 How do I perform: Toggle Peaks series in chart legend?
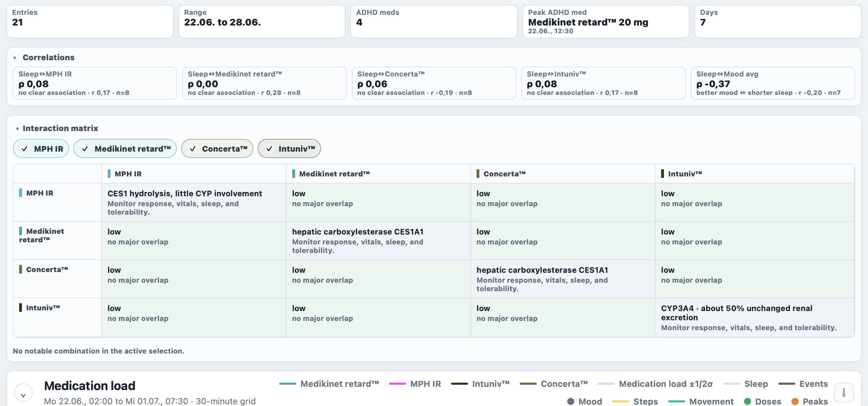810,401
